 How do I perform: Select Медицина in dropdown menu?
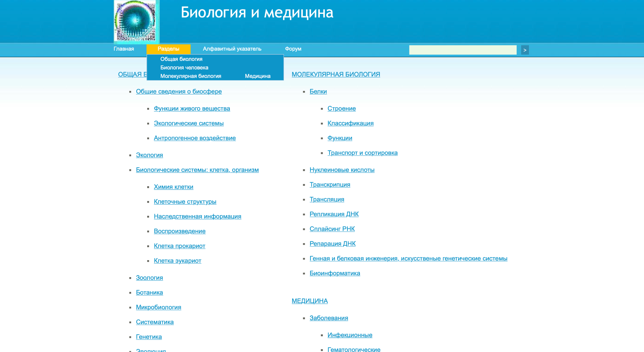click(x=258, y=76)
